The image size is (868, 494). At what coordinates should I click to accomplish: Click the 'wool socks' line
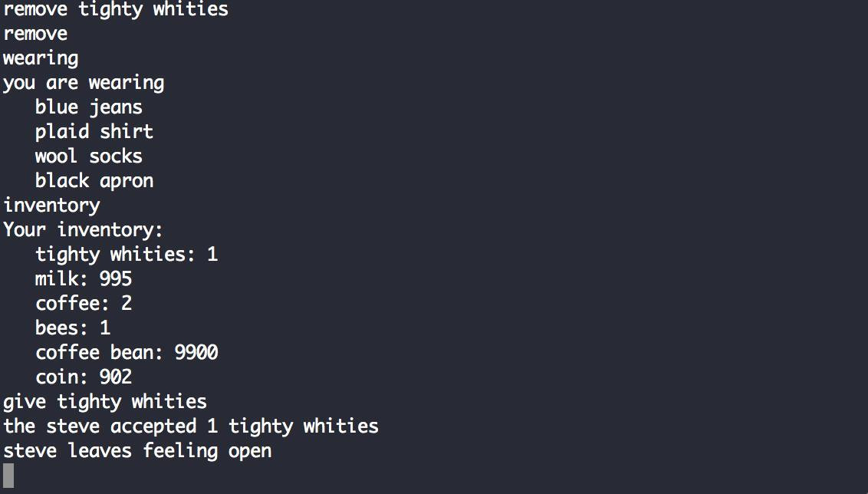89,156
